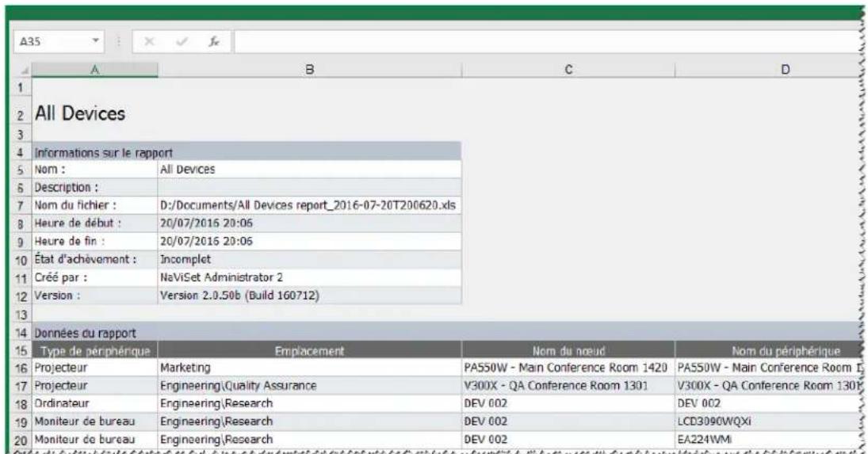Click the 'Emplacement' header cell
This screenshot has height=454, width=868.
[309, 350]
